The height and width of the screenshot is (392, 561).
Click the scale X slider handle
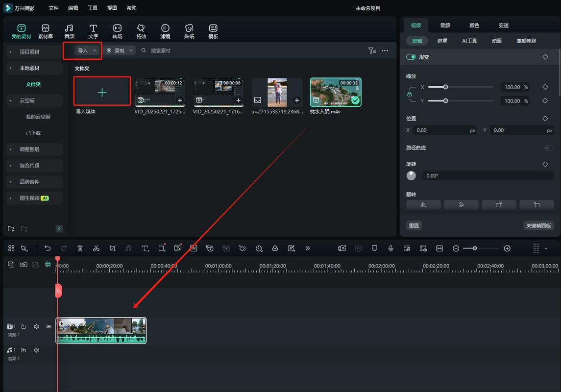[445, 87]
